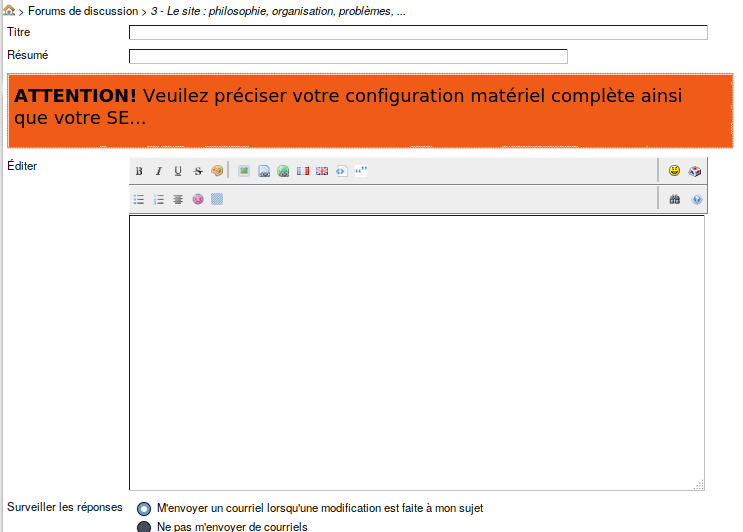Select 'M'envoyer un courriel' radio option

(144, 509)
